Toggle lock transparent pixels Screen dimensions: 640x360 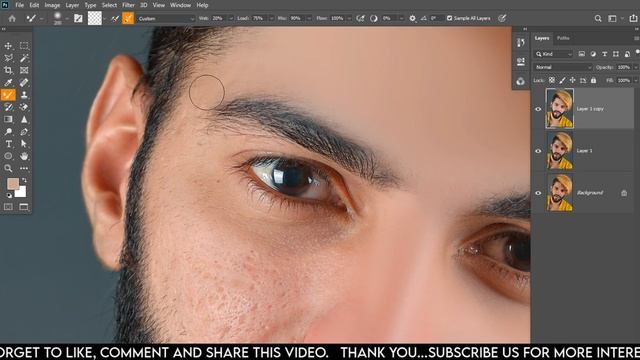552,80
